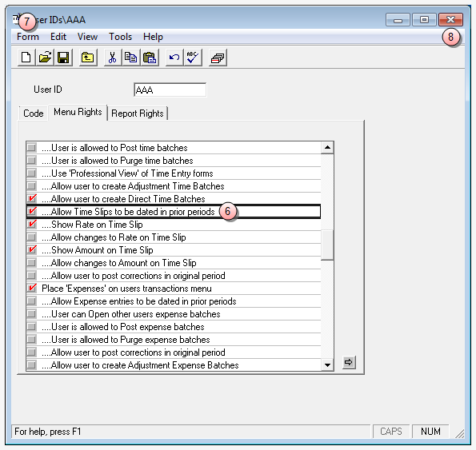Open the Tools menu
476x450 pixels.
120,37
